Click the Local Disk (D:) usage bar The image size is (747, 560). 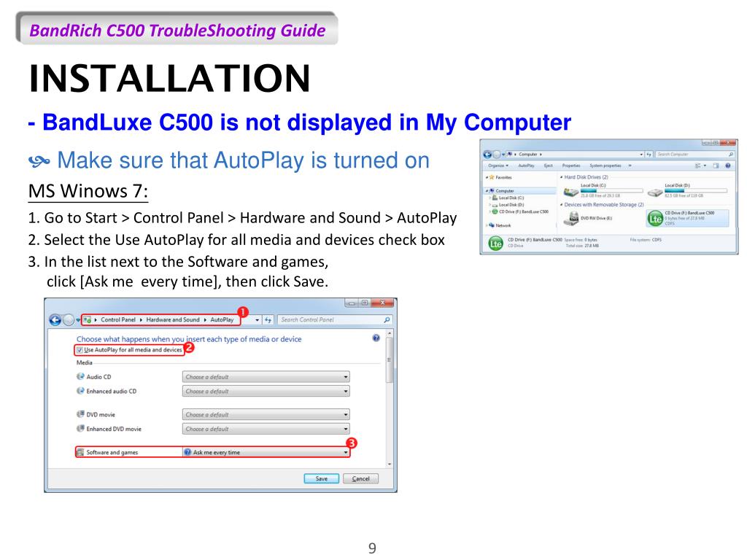[696, 190]
